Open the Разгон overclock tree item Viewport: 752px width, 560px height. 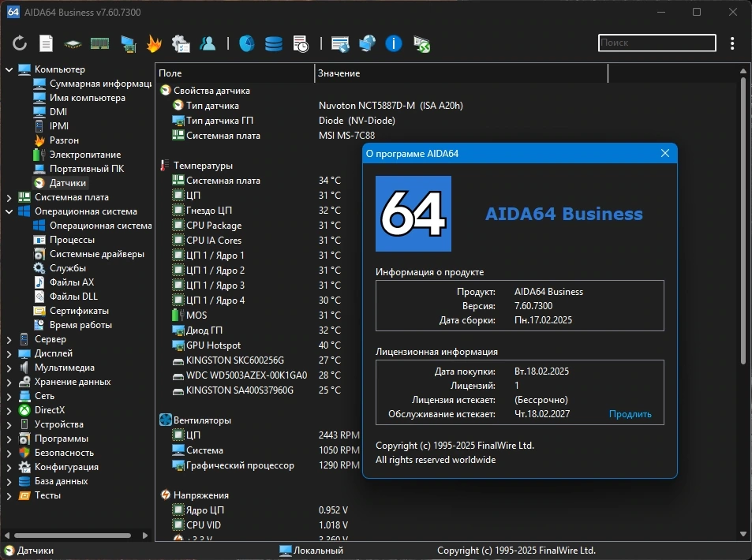56,140
